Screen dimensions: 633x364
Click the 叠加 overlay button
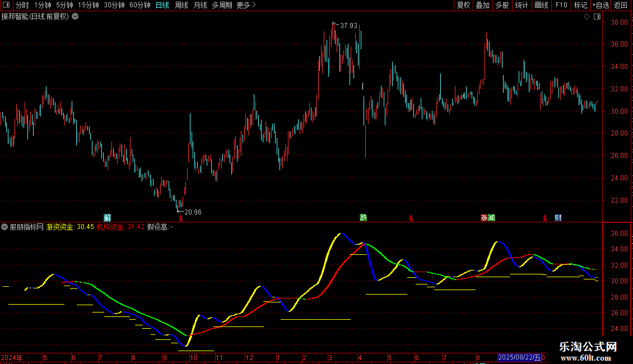[482, 5]
